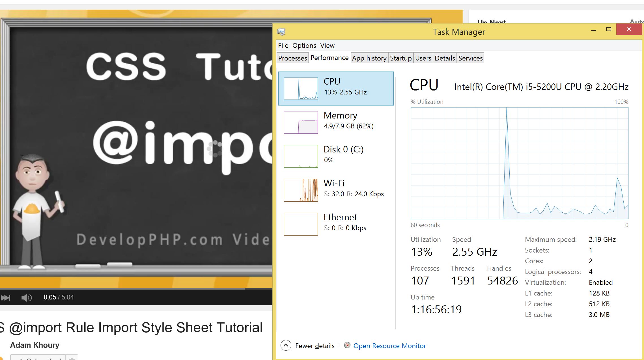The image size is (644, 360).
Task: Click the L1 cache 128 KB value
Action: (x=599, y=293)
